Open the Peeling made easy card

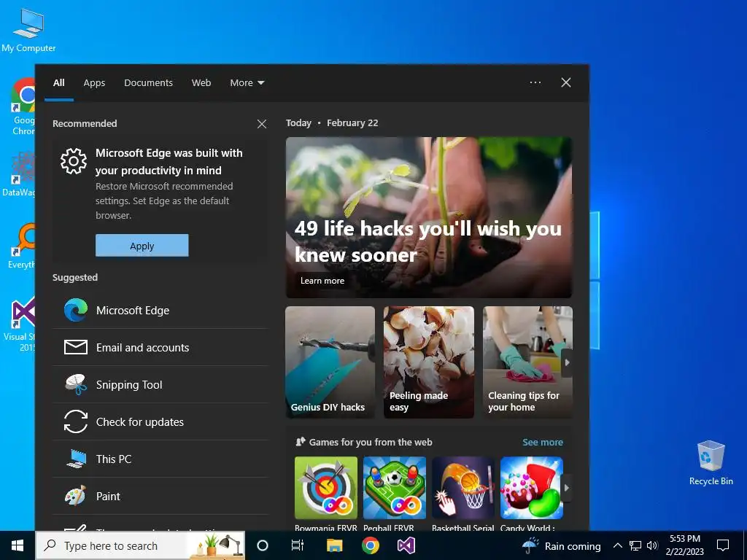pyautogui.click(x=429, y=362)
